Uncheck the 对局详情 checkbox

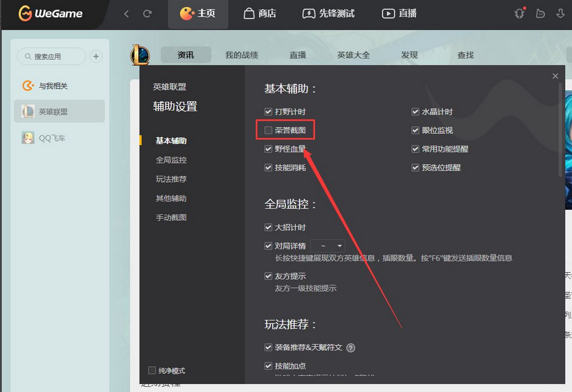(x=268, y=246)
